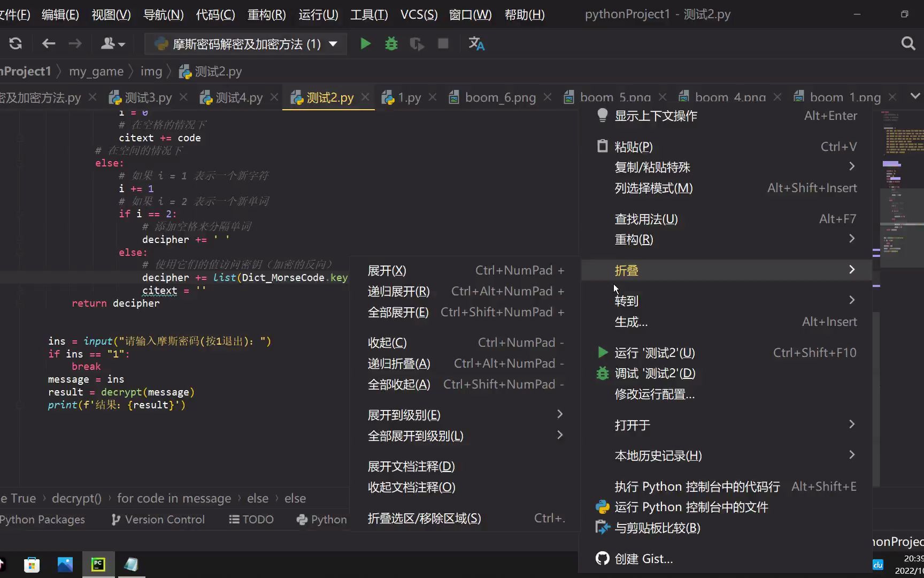This screenshot has width=924, height=578.
Task: Click PyCharm icon in Windows taskbar
Action: point(98,564)
